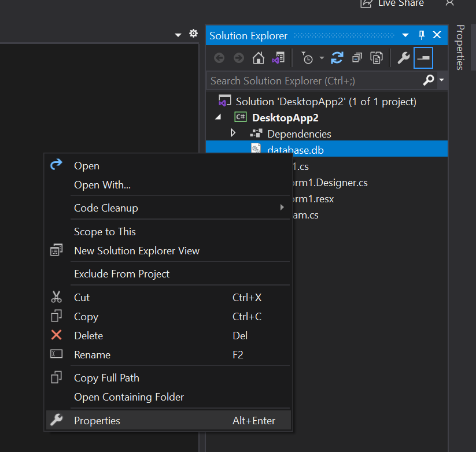Viewport: 476px width, 452px height.
Task: Toggle Preview Selected Items button
Action: click(x=423, y=58)
